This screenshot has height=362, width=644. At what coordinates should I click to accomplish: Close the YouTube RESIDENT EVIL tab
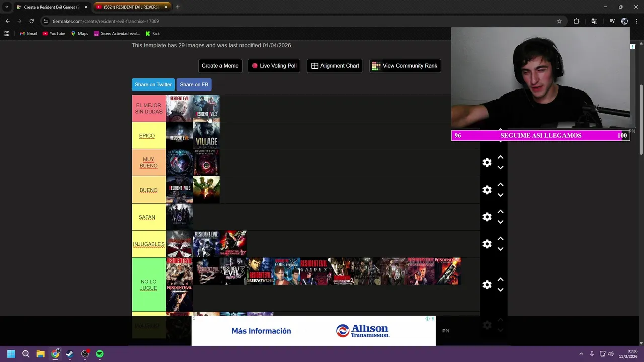(166, 7)
